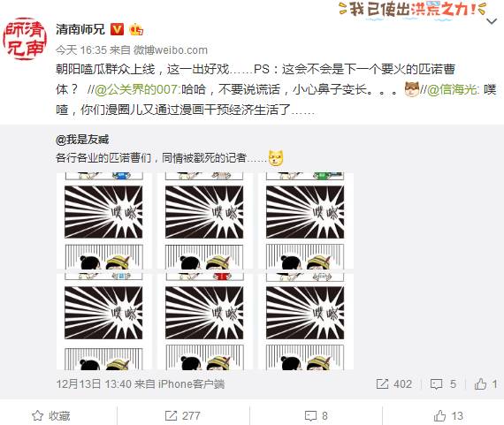Click the crown membership badge icon

point(136,29)
